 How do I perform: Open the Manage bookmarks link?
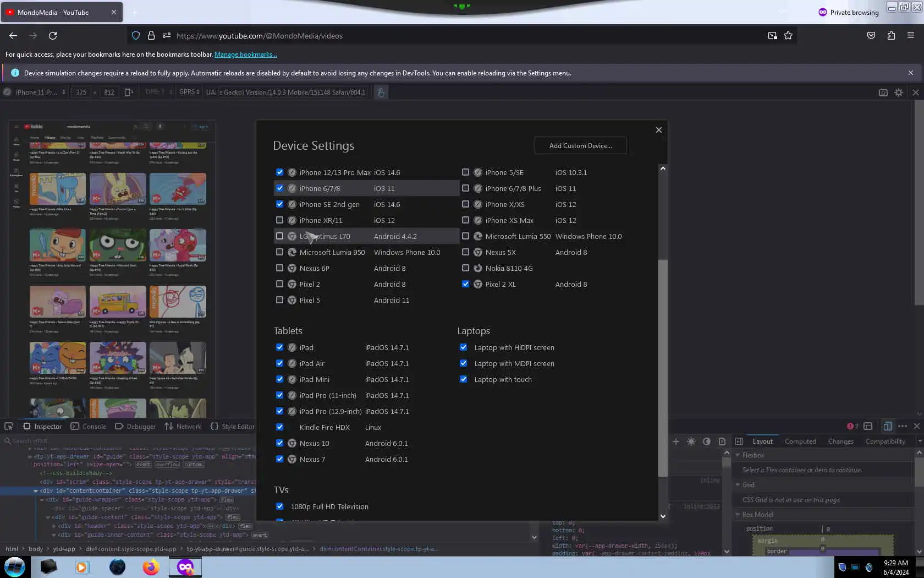click(245, 54)
